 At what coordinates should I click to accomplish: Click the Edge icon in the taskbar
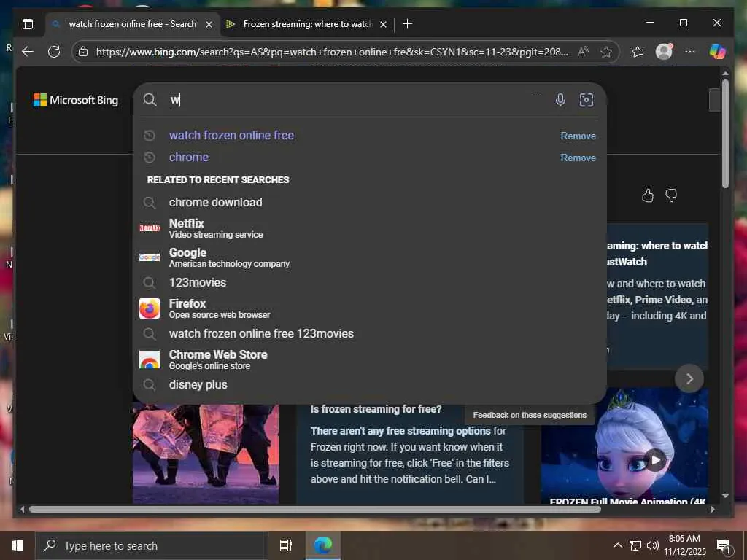tap(322, 545)
